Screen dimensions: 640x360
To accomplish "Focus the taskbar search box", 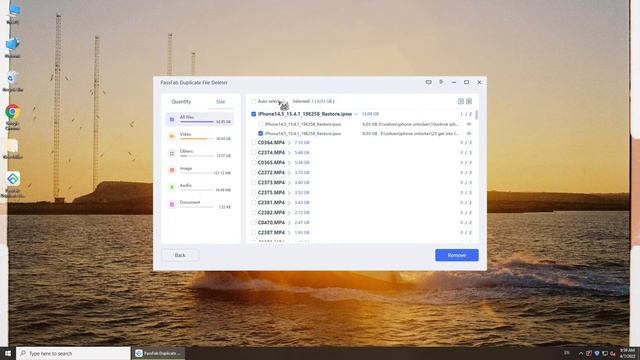I will pos(73,353).
